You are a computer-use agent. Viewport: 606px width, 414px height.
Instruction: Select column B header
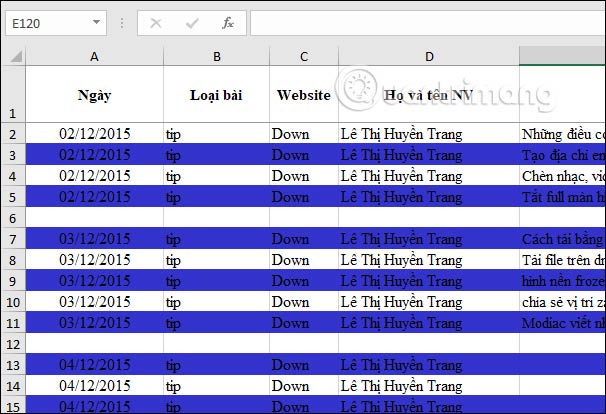tap(216, 56)
